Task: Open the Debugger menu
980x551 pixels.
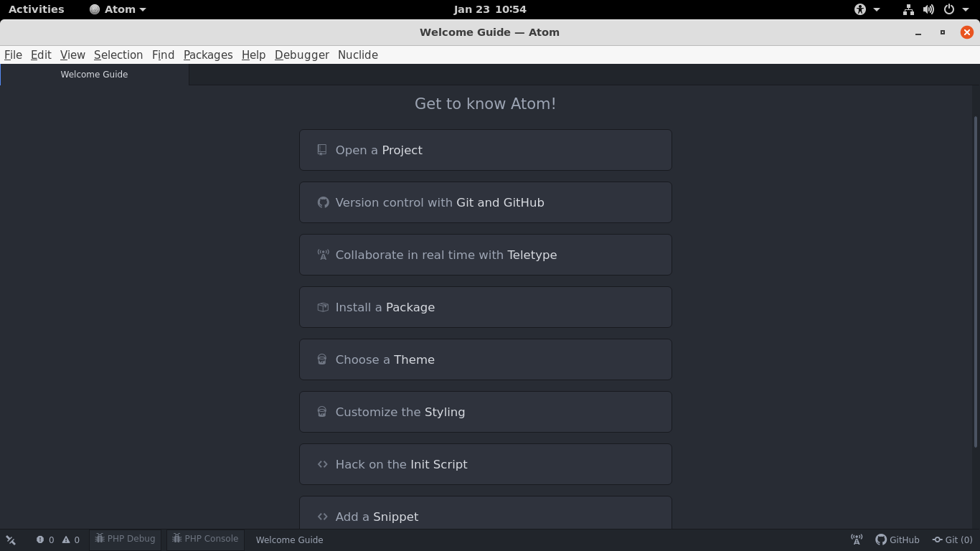Action: [x=301, y=55]
